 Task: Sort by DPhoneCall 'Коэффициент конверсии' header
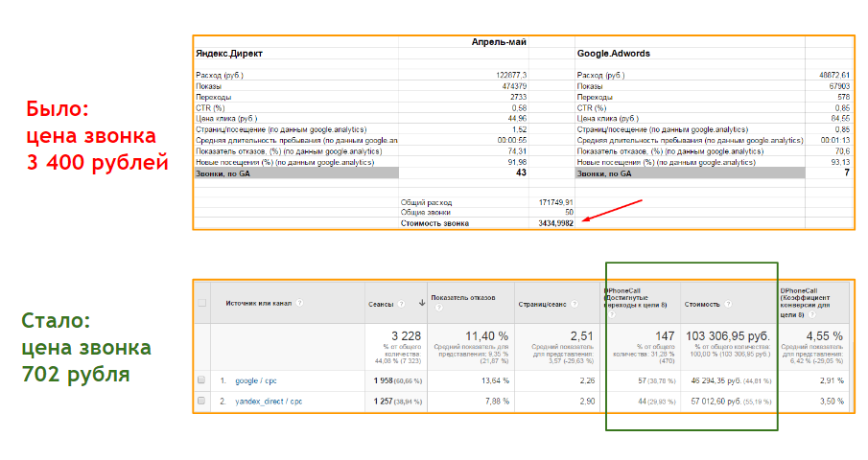tap(805, 303)
